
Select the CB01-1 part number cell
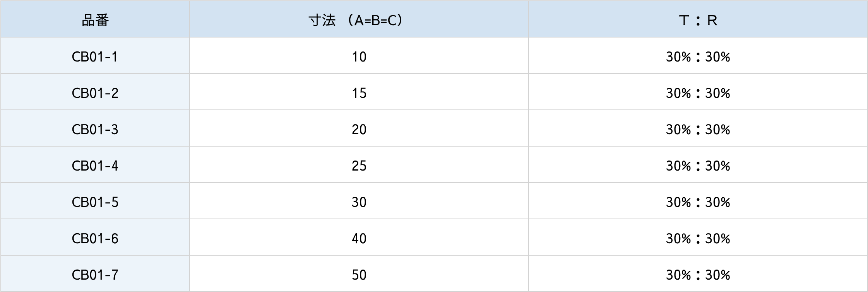tap(95, 57)
